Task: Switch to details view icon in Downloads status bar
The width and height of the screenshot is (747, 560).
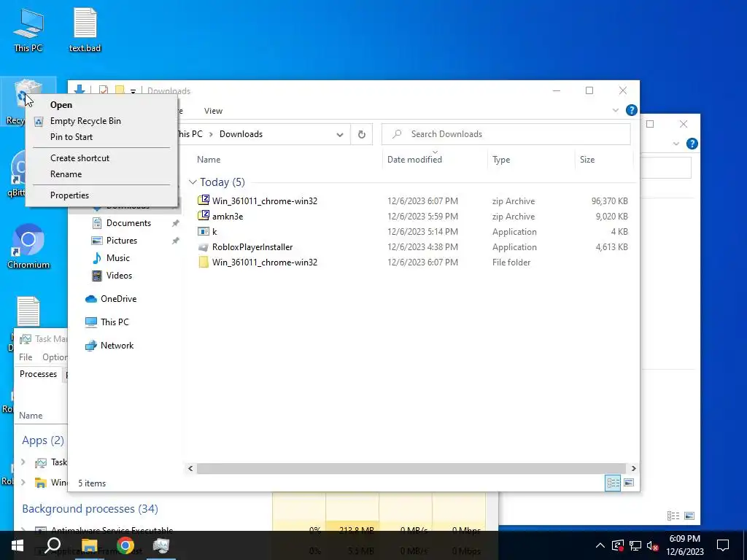Action: coord(613,483)
